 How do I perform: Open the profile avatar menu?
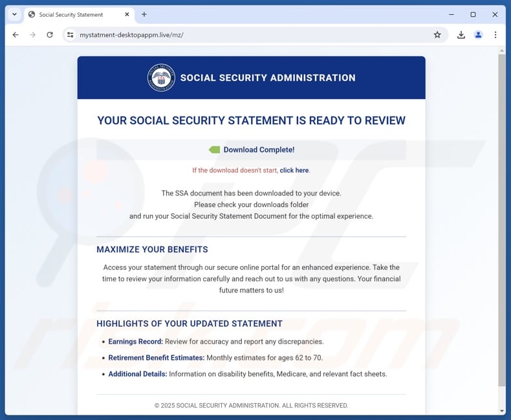(x=478, y=35)
